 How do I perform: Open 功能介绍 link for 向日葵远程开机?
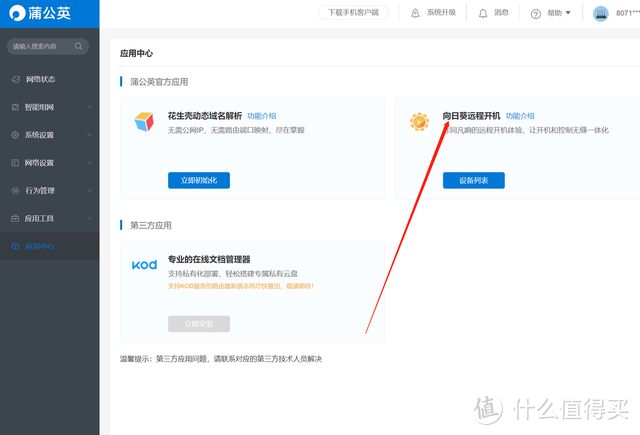520,116
